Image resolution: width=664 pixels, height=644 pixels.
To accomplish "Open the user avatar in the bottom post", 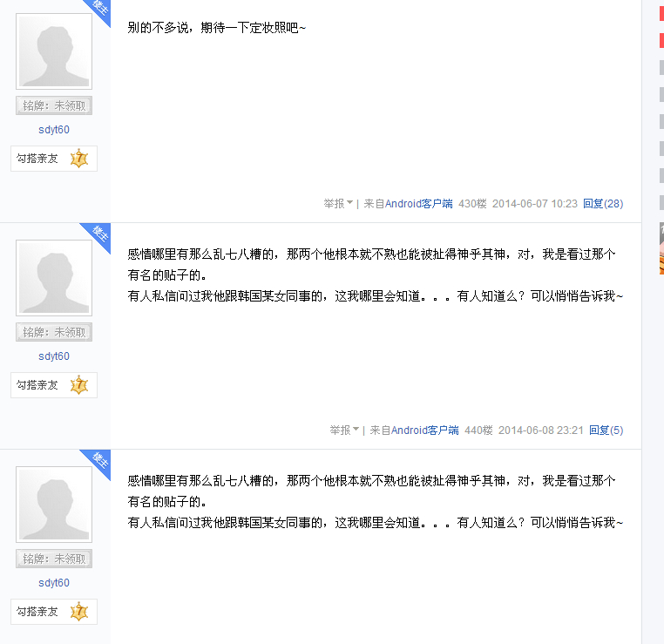I will 54,505.
